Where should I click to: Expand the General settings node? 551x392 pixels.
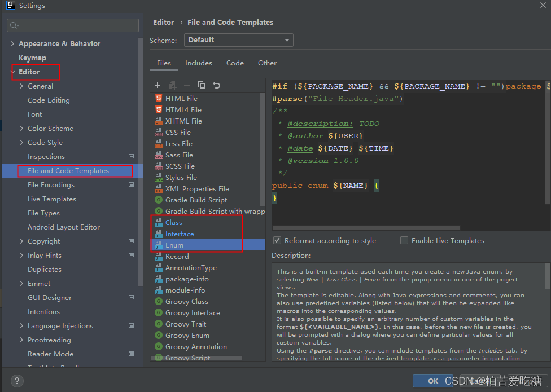[21, 86]
